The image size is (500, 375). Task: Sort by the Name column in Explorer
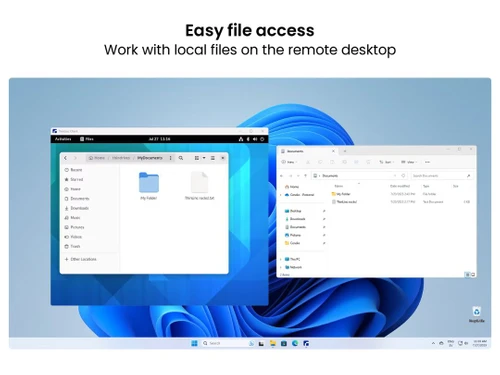click(x=339, y=186)
